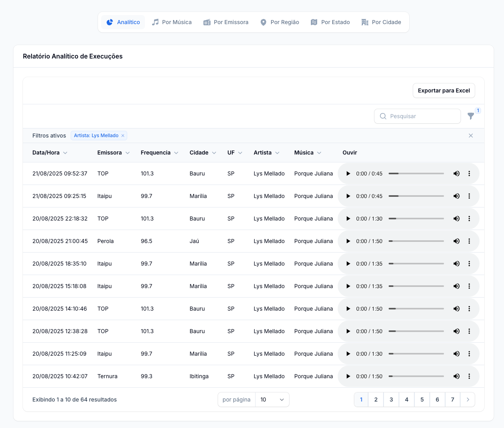This screenshot has width=504, height=428.
Task: Mute audio for 20/08/2025 11:25:09 row
Action: 456,354
